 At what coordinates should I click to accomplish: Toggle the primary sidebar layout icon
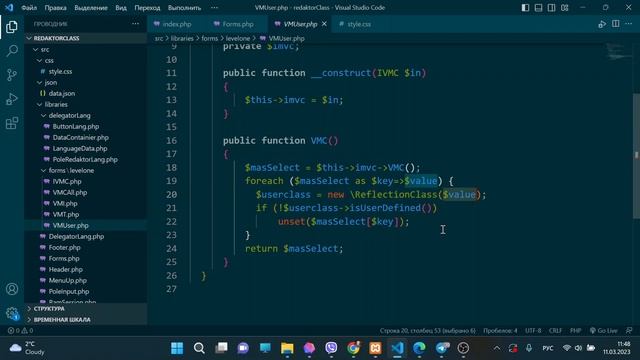point(525,8)
